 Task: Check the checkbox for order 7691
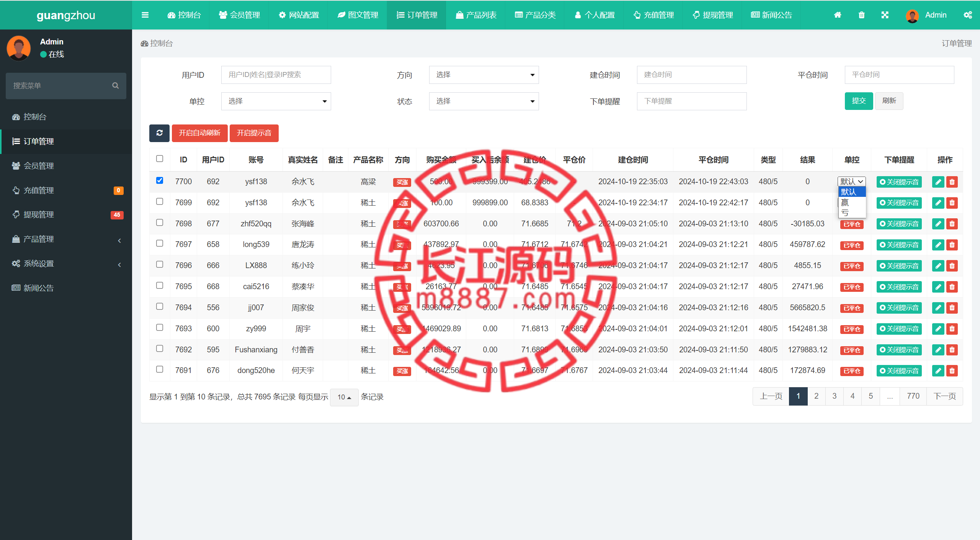(160, 369)
